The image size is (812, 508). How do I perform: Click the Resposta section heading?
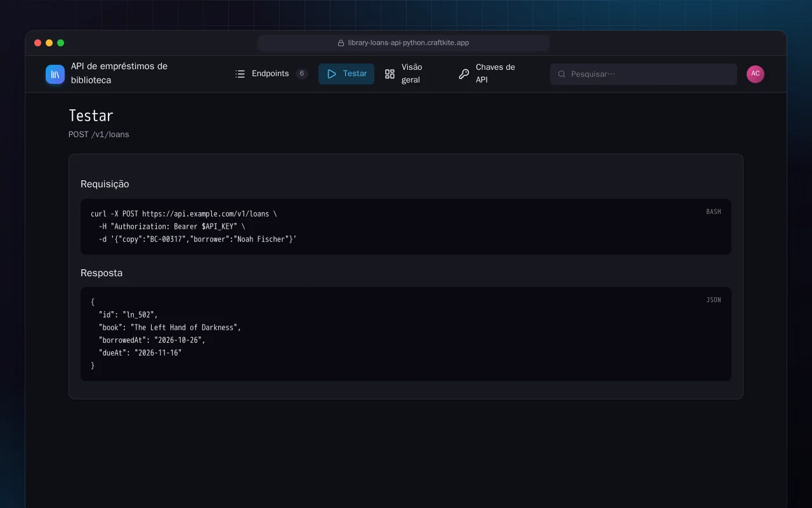click(101, 273)
